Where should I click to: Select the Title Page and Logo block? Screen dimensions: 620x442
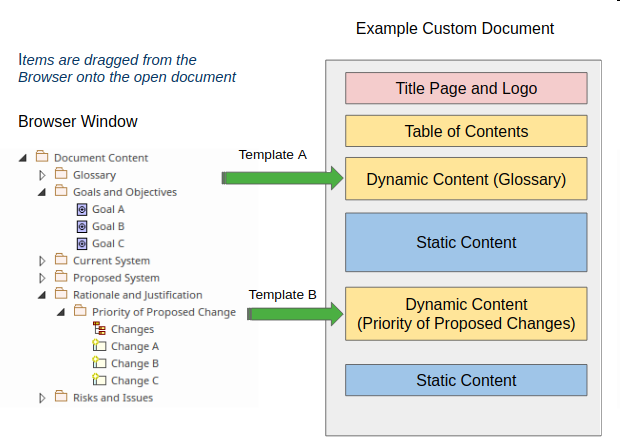pyautogui.click(x=465, y=89)
